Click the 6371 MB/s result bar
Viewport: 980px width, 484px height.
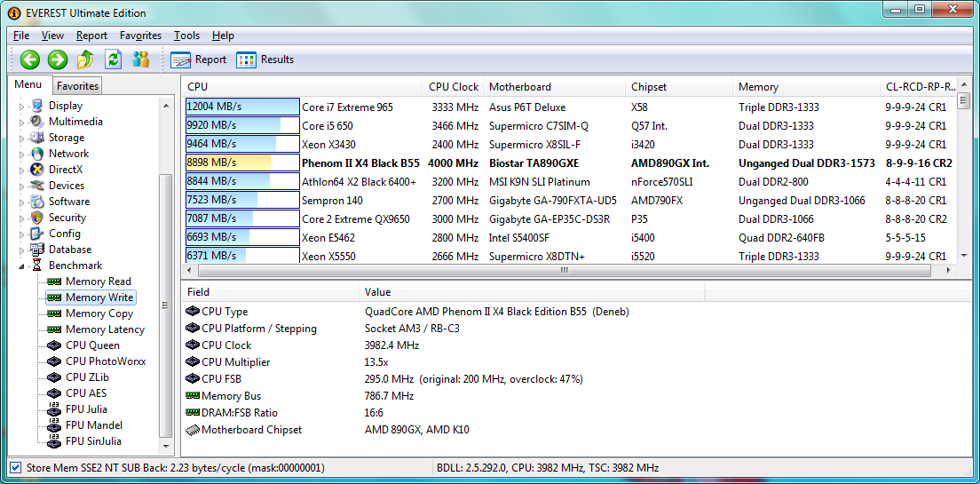[242, 256]
